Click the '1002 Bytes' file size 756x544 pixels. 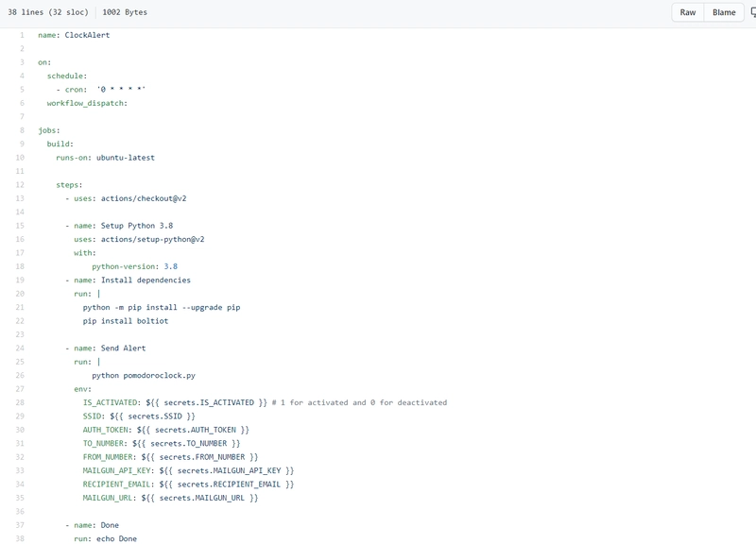[125, 12]
